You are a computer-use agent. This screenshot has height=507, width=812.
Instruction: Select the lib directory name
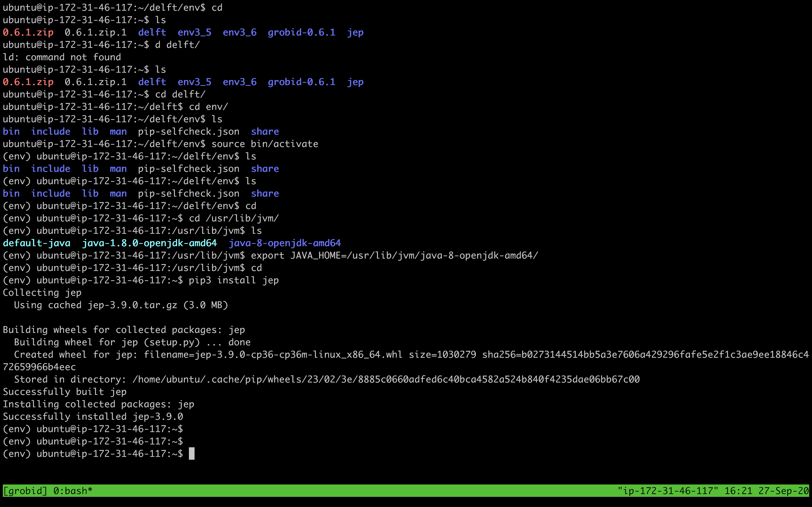tap(90, 131)
